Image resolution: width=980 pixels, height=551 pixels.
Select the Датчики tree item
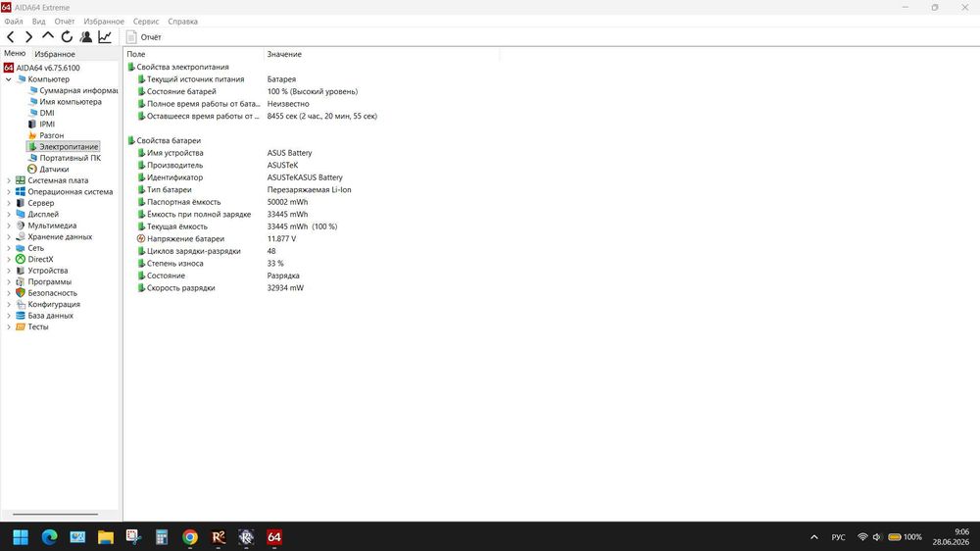tap(54, 170)
